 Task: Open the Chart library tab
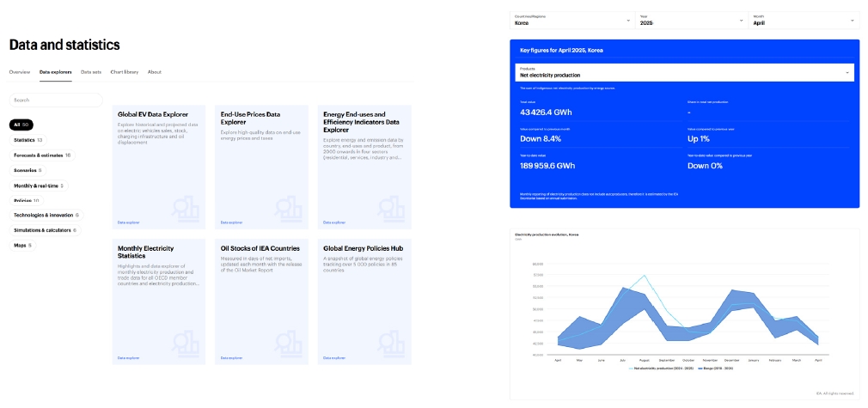(125, 72)
